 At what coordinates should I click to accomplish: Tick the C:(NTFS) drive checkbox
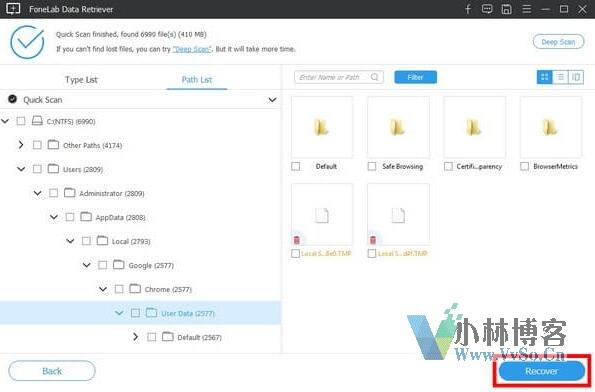coord(21,121)
